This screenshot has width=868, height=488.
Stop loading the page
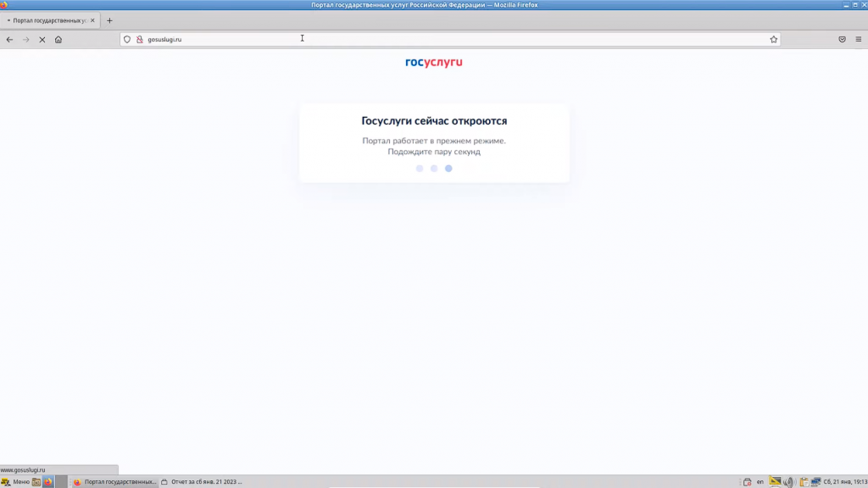coord(42,39)
